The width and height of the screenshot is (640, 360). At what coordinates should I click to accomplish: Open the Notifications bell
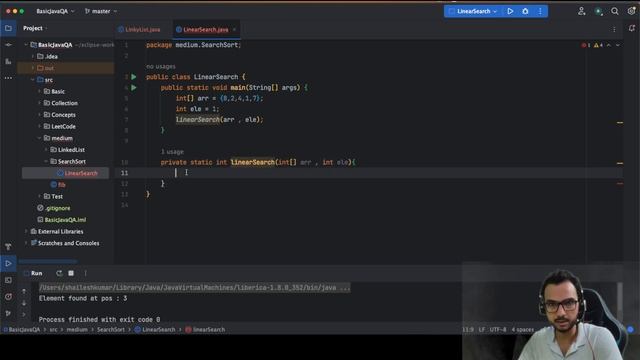631,28
